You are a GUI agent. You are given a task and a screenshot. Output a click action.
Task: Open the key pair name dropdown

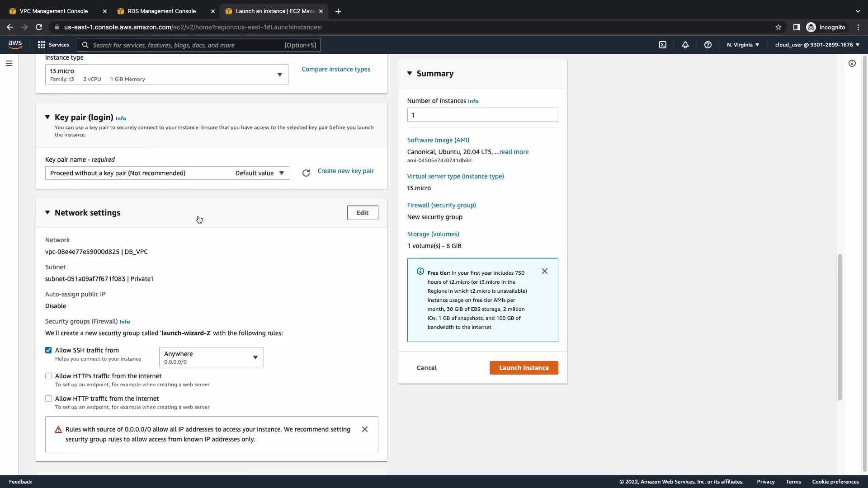tap(167, 173)
